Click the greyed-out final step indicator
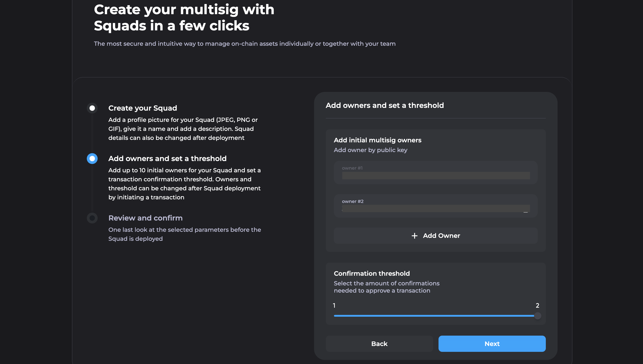This screenshot has height=364, width=643. point(92,218)
